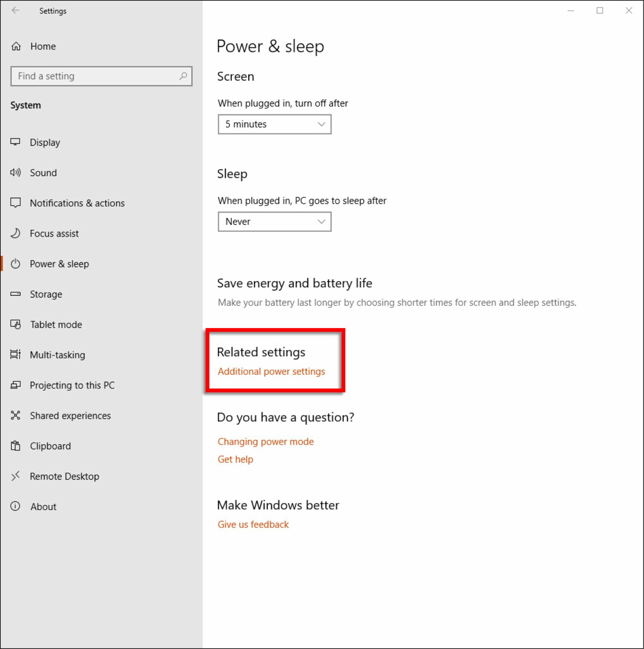Click the Display monitor icon
The width and height of the screenshot is (644, 649).
pos(15,142)
